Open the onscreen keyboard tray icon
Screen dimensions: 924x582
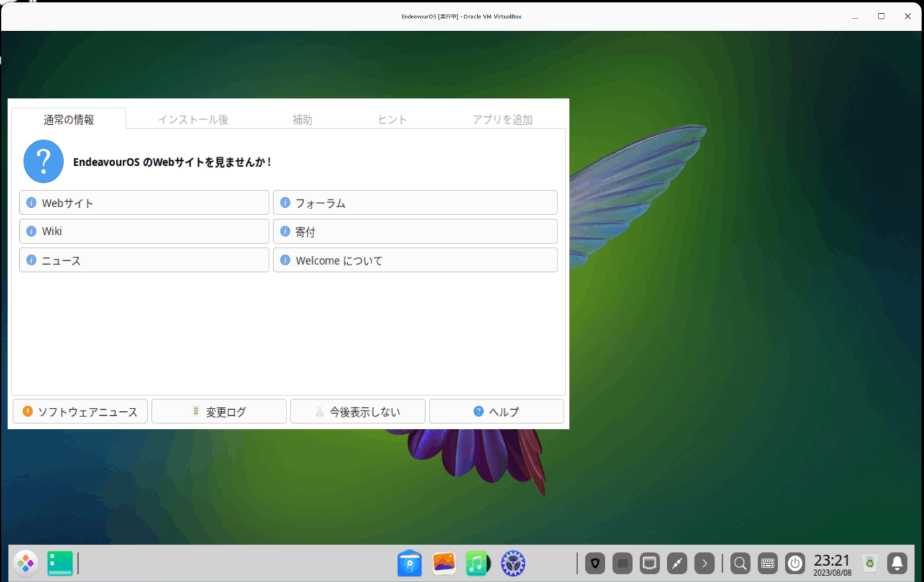click(768, 564)
